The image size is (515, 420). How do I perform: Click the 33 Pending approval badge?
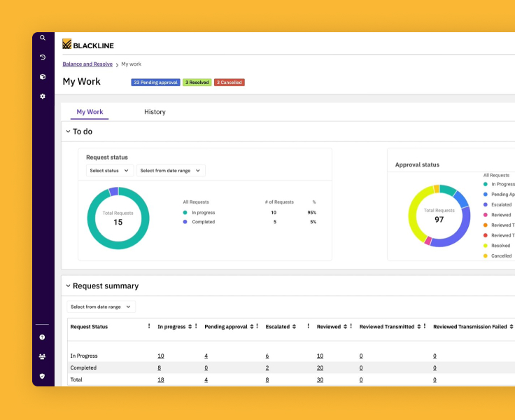(155, 83)
